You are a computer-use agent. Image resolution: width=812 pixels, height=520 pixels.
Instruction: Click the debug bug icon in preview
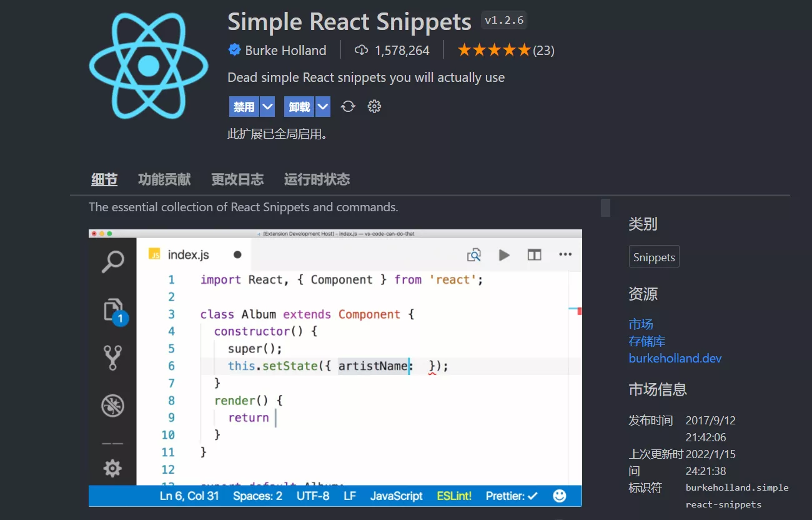click(x=112, y=406)
